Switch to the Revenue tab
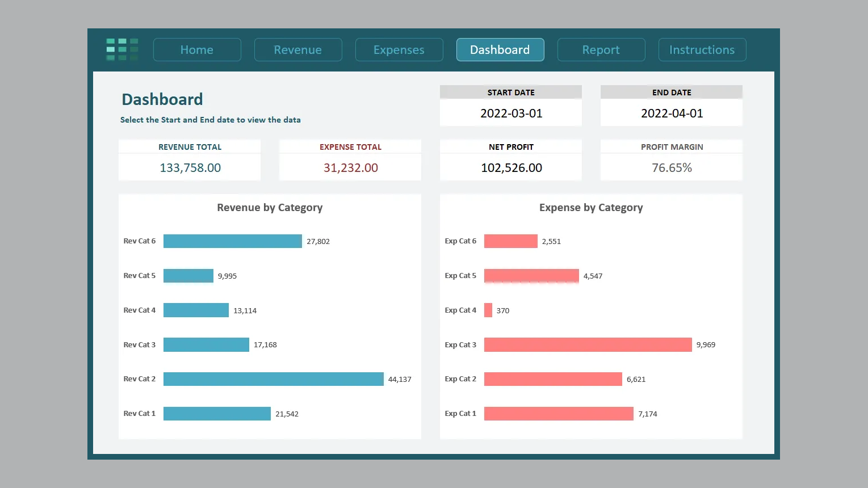Viewport: 868px width, 488px height. tap(298, 50)
